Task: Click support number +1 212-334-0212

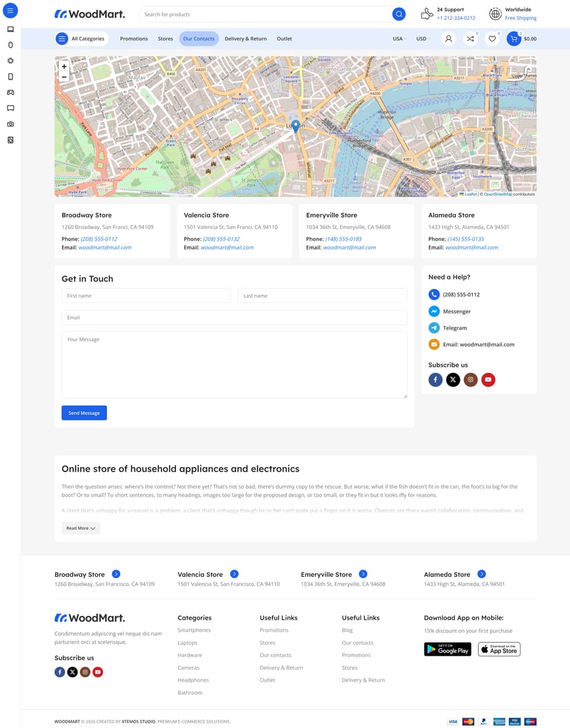Action: (x=456, y=18)
